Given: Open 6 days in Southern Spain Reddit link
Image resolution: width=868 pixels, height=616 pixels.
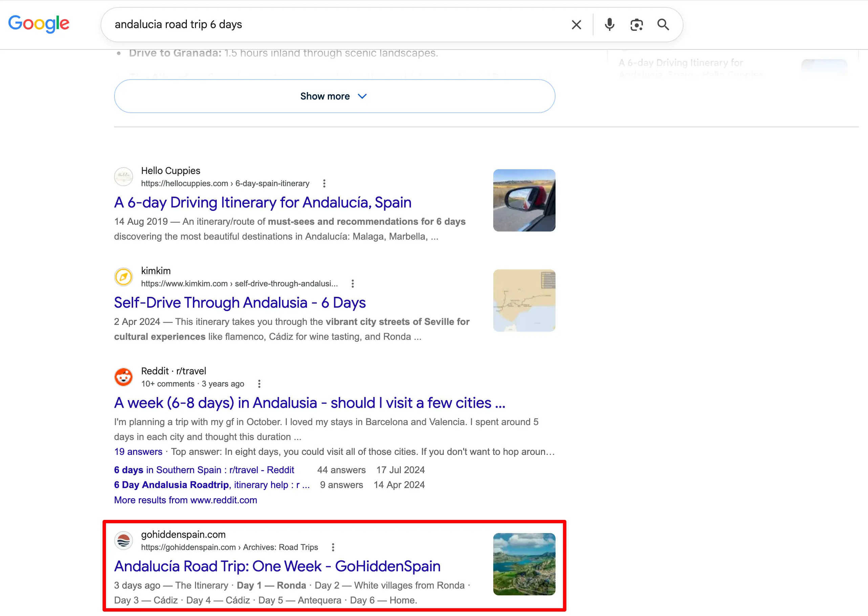Looking at the screenshot, I should (x=204, y=470).
